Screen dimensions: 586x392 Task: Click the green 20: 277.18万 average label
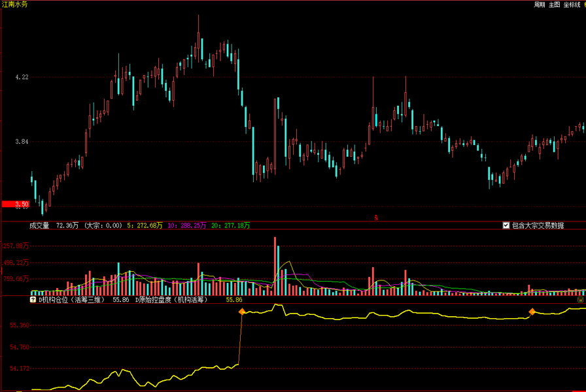point(231,225)
